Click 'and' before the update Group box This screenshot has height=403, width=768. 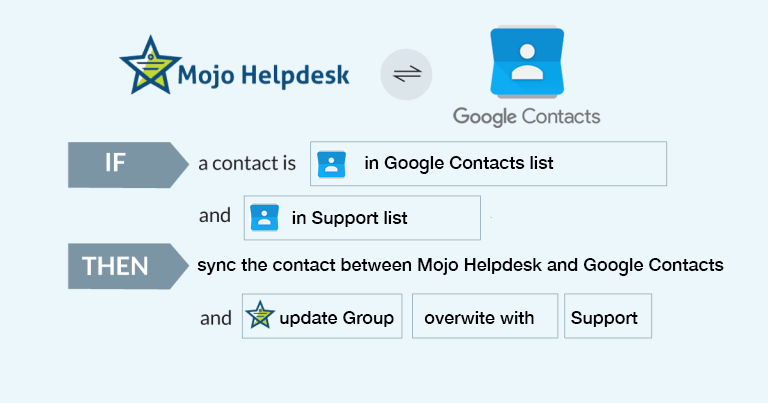click(x=215, y=318)
